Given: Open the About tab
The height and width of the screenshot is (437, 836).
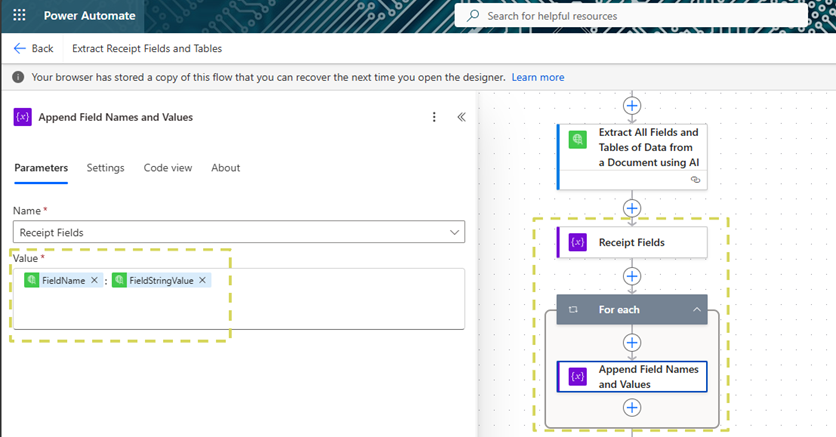Looking at the screenshot, I should coord(225,168).
